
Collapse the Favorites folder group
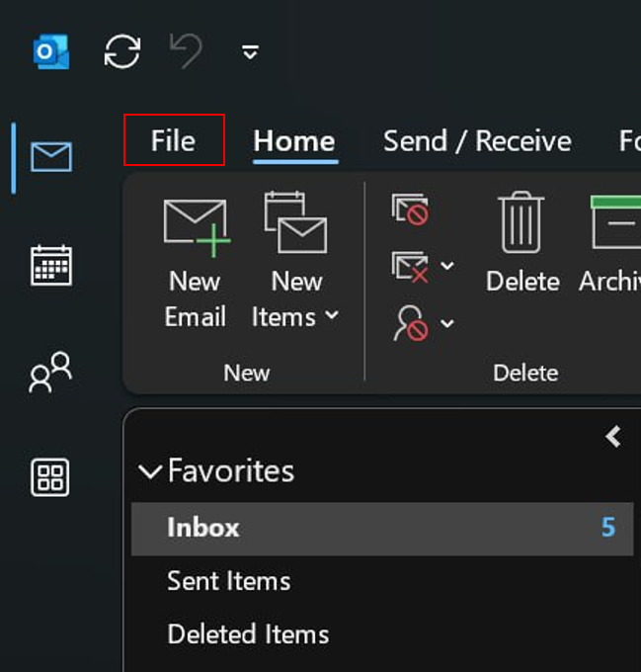click(150, 471)
